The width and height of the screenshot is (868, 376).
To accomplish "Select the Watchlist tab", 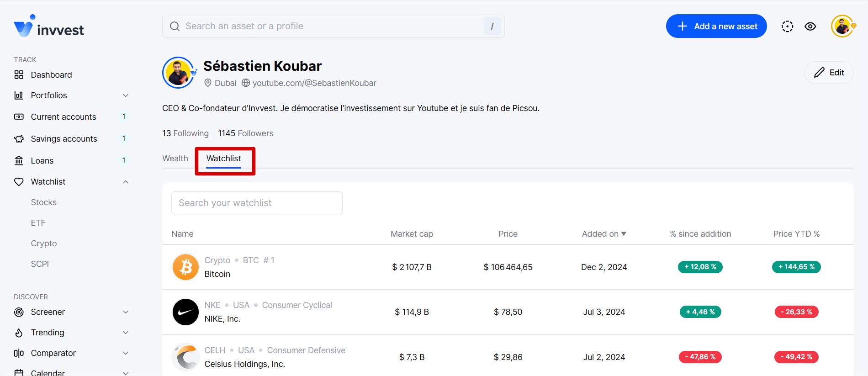I will point(224,159).
